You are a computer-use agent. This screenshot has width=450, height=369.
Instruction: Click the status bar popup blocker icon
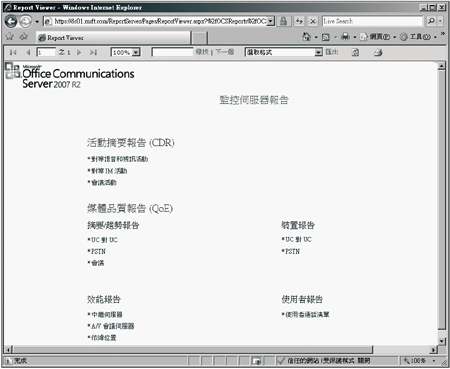[x=256, y=361]
